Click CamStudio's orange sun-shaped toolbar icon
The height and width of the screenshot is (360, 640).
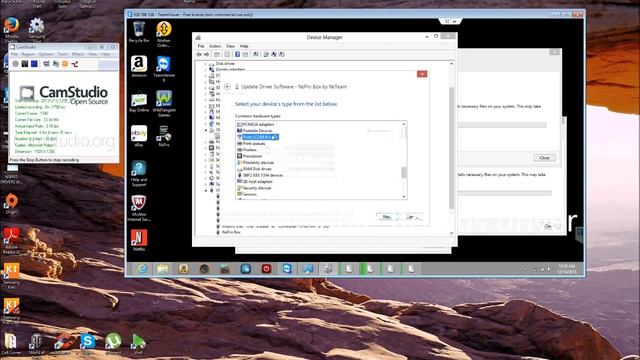(x=65, y=64)
